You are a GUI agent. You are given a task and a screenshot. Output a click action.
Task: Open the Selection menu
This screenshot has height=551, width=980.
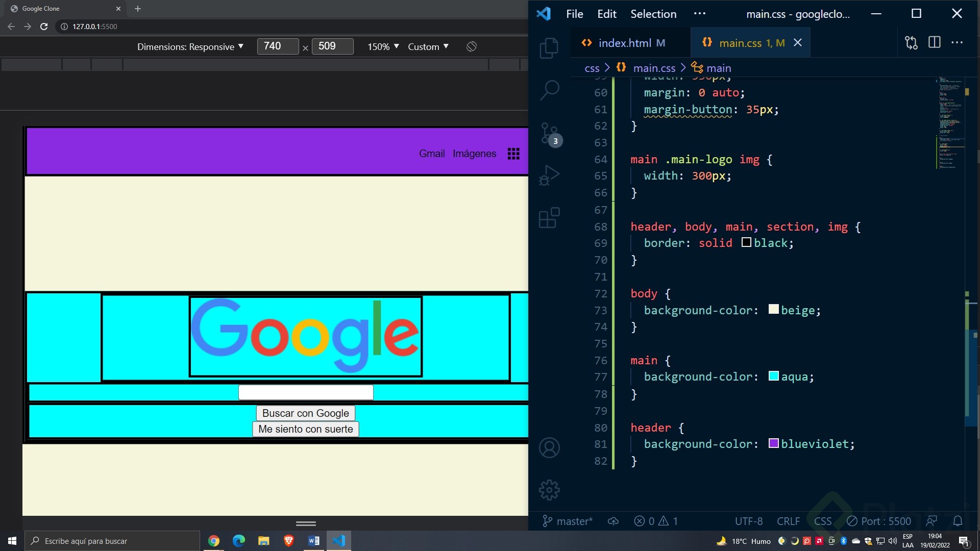click(653, 14)
